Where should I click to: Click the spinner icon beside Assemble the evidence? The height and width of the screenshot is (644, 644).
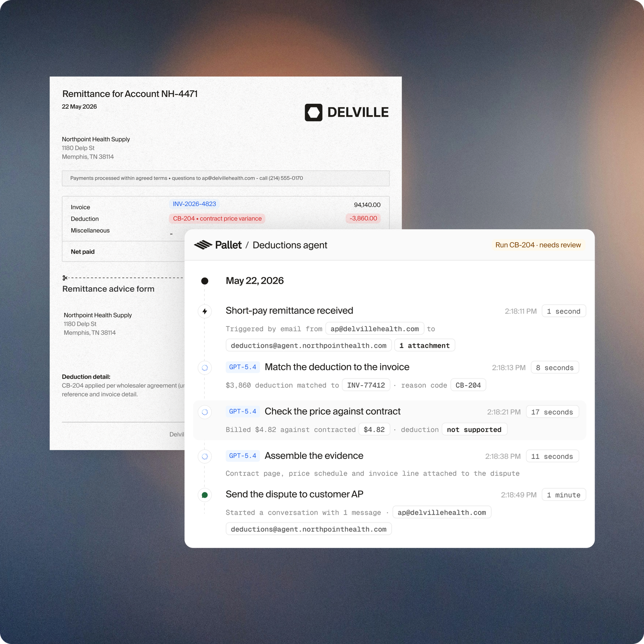[205, 456]
